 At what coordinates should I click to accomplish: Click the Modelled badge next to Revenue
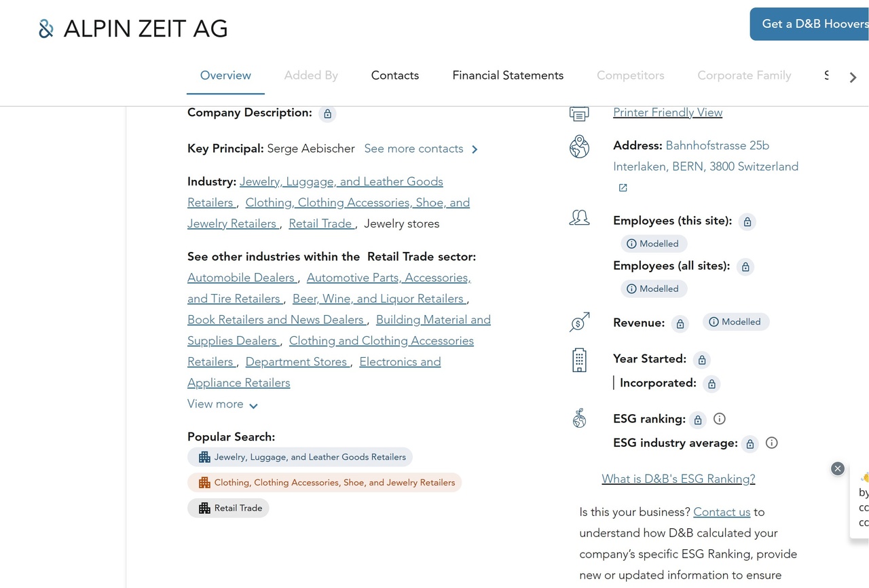click(x=735, y=322)
